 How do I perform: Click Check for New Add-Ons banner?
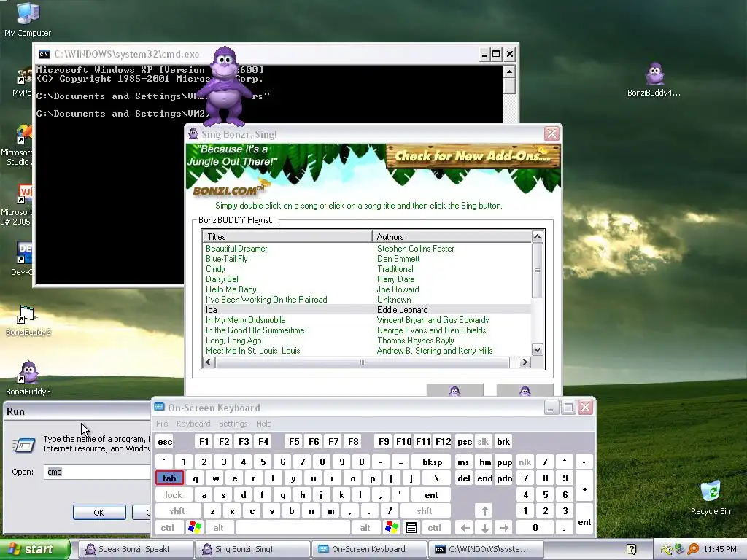tap(473, 156)
